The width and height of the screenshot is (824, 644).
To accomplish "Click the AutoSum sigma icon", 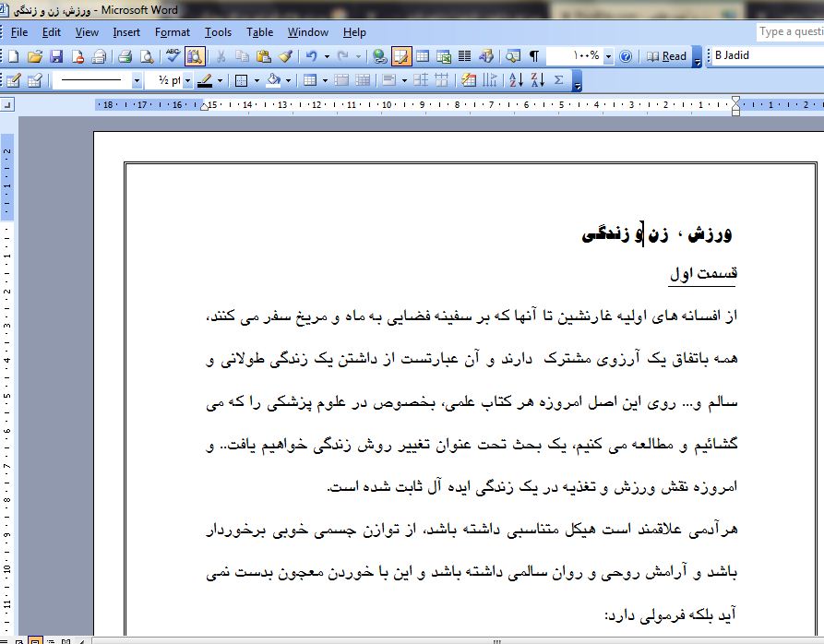I will click(558, 80).
